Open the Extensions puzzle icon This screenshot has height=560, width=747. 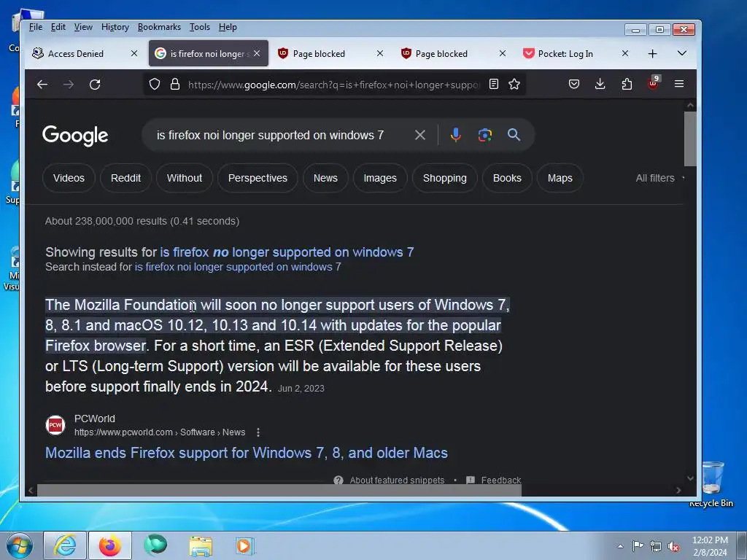point(627,85)
